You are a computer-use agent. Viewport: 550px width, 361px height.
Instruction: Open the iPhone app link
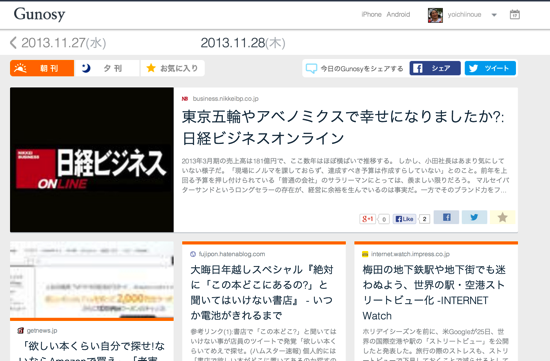click(x=371, y=14)
